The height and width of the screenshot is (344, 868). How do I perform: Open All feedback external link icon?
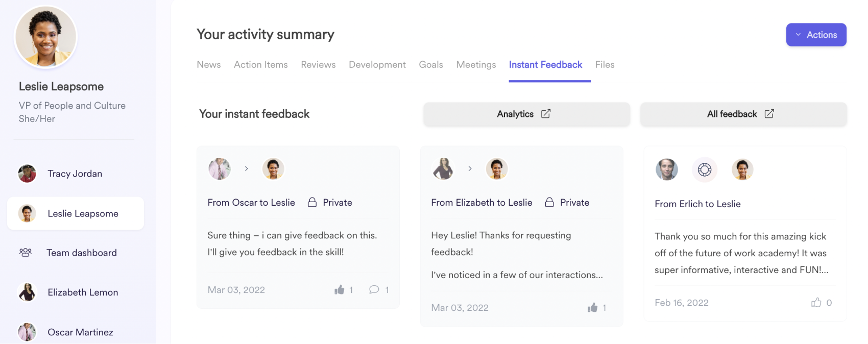(x=769, y=114)
